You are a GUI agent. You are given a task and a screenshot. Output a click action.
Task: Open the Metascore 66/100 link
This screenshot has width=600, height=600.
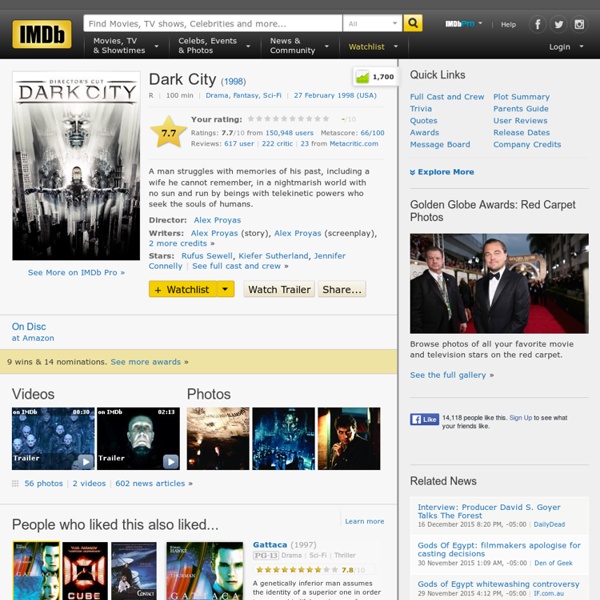(x=372, y=133)
